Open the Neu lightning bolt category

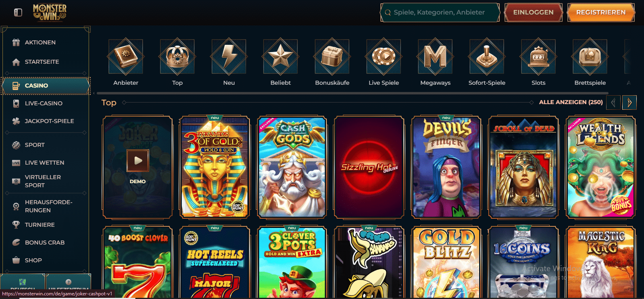tap(229, 57)
